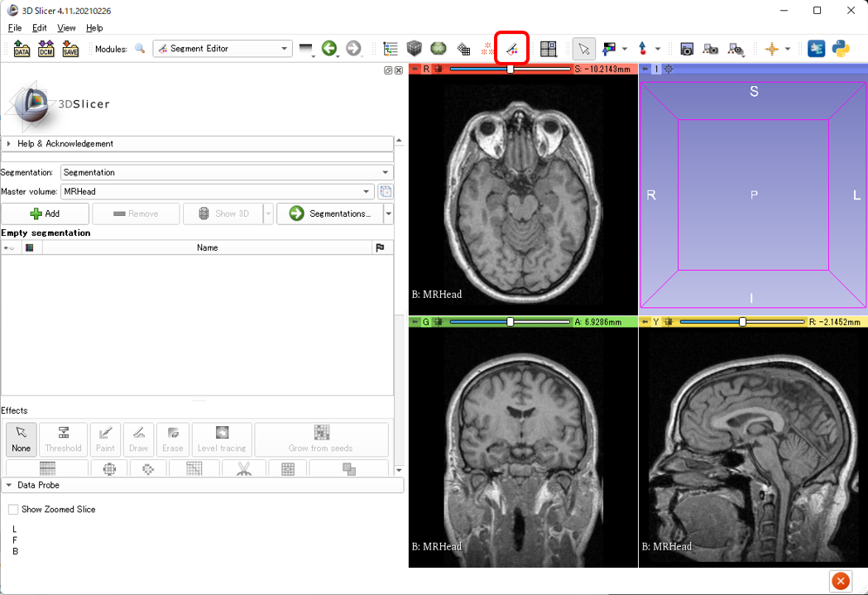Enable Show Zoomed Slice checkbox
This screenshot has height=595, width=868.
[13, 510]
